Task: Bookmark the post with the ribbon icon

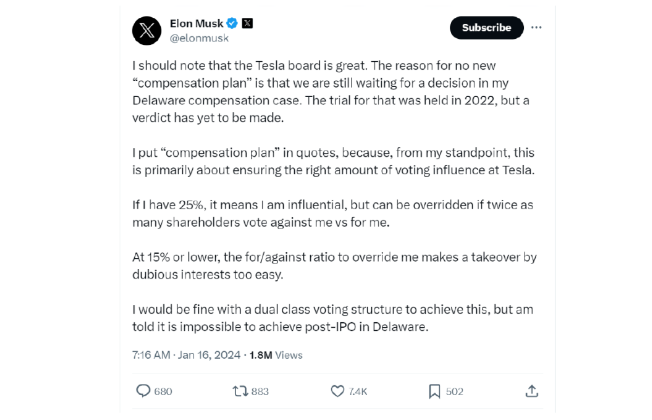Action: [435, 391]
